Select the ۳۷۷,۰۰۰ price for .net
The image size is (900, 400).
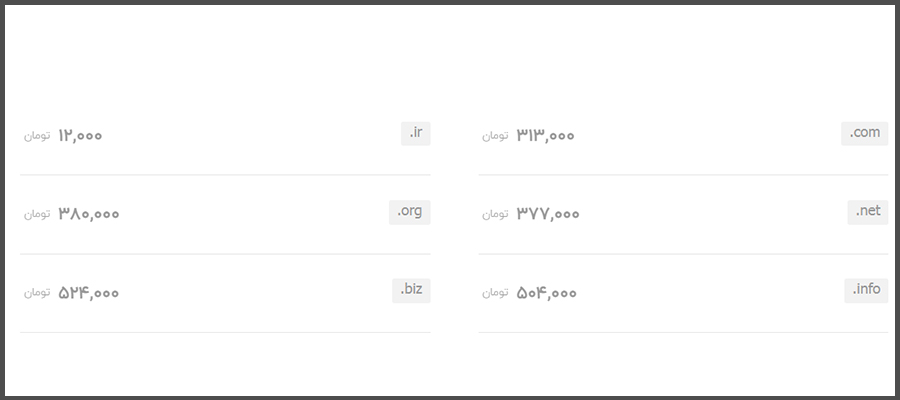tap(548, 214)
